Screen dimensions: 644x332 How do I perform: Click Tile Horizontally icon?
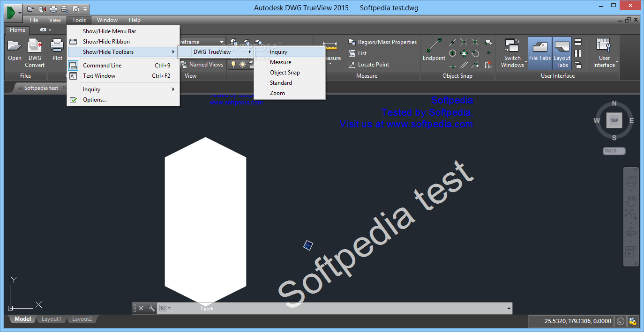(578, 42)
